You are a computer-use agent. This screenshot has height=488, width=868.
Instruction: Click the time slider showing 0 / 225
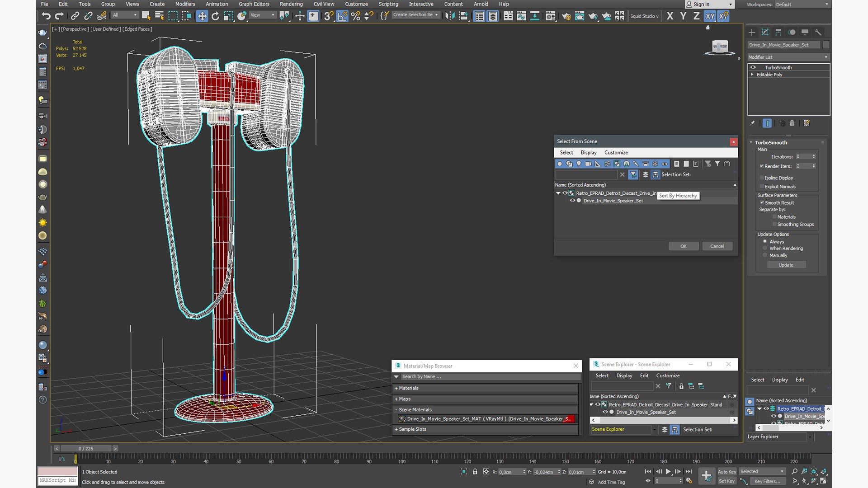click(86, 449)
